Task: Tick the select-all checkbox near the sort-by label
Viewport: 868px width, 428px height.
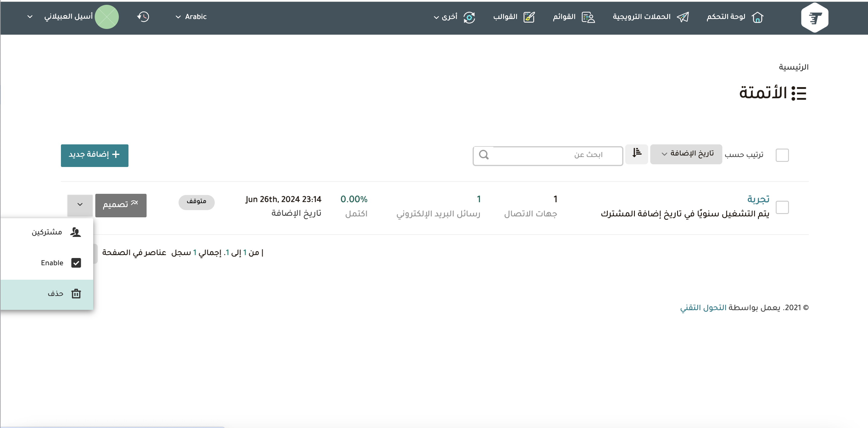Action: [782, 155]
